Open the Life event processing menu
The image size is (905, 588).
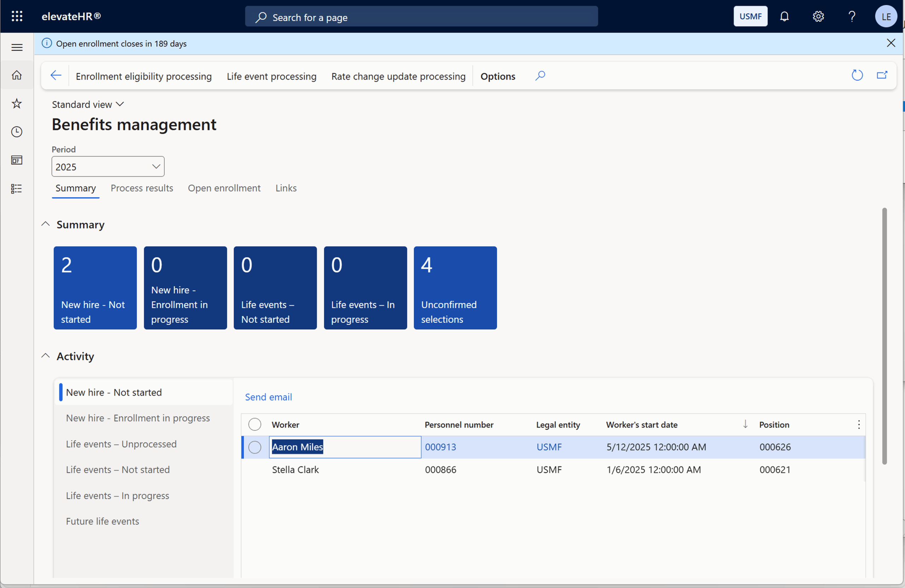pos(271,76)
